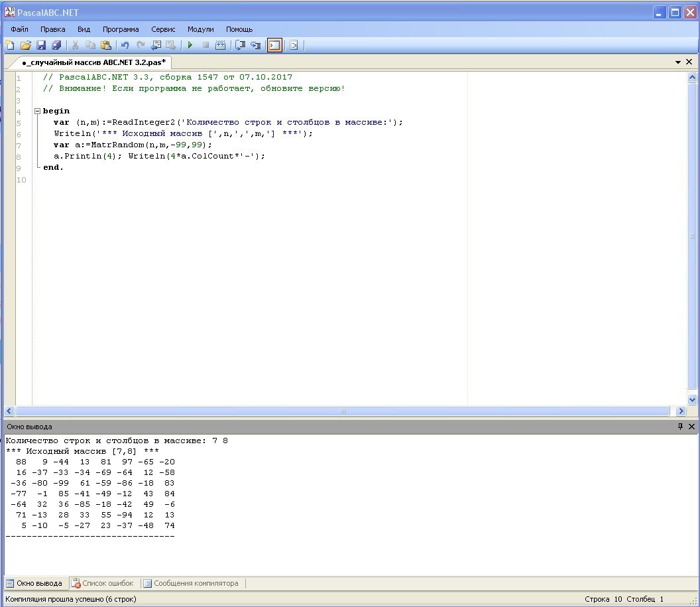The height and width of the screenshot is (607, 700).
Task: Open the Сервис menu
Action: pos(163,29)
